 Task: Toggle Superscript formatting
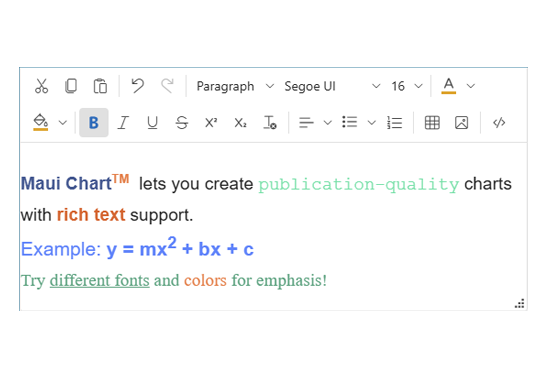coord(211,123)
